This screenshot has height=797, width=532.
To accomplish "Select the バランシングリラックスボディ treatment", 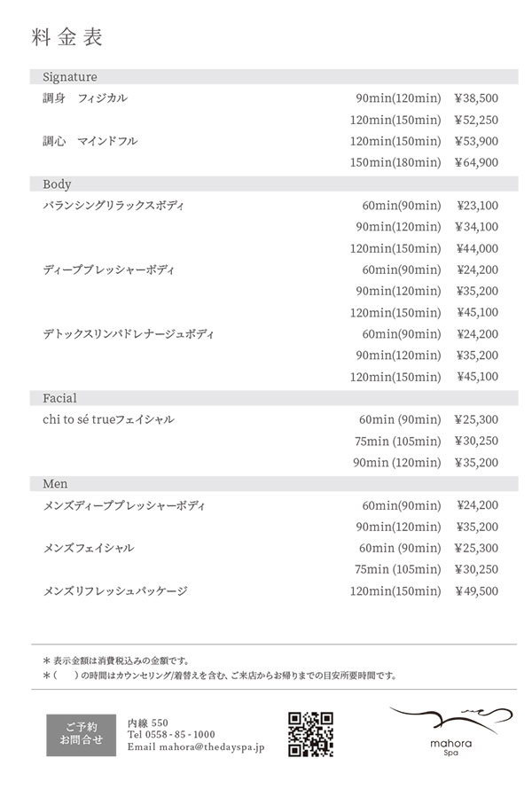I will pos(113,206).
